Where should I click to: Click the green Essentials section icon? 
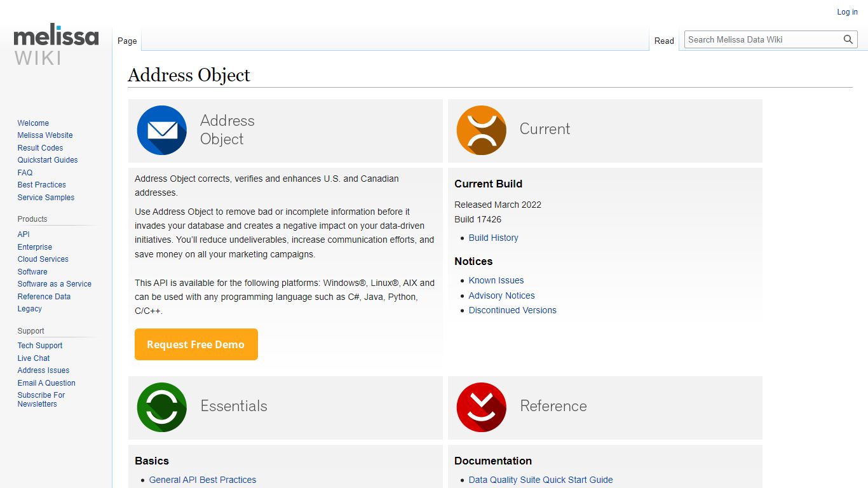pyautogui.click(x=162, y=407)
